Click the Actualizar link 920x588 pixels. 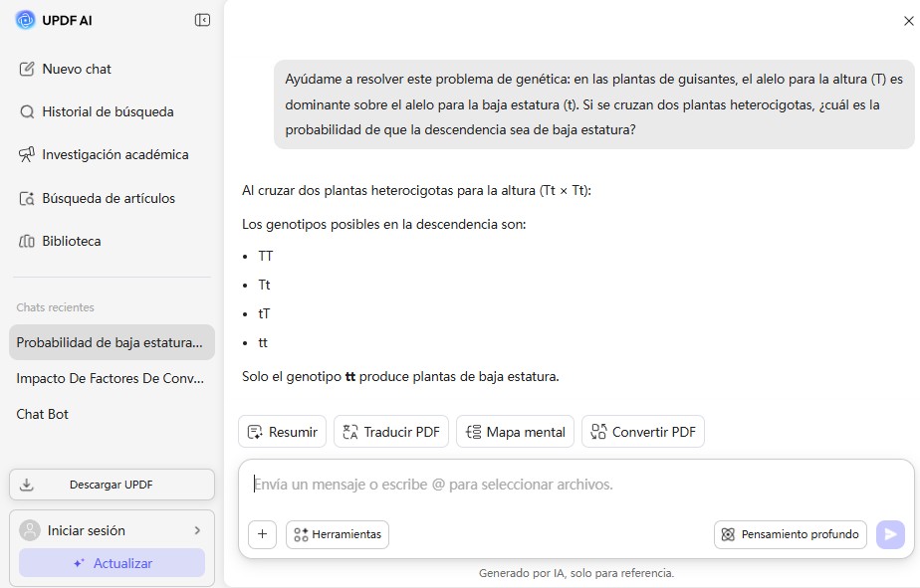coord(111,564)
